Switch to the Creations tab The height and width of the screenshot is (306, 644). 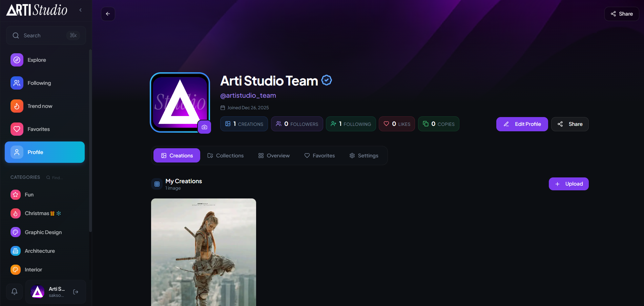(x=177, y=155)
